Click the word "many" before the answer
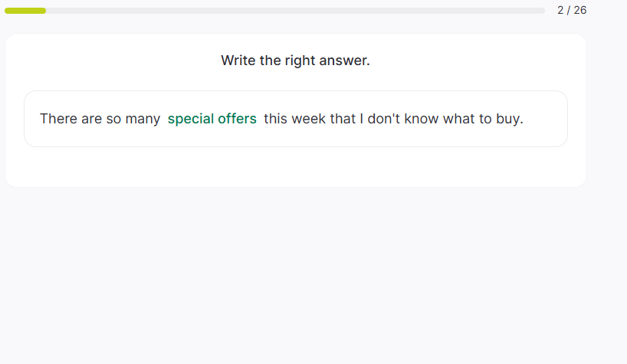The width and height of the screenshot is (627, 364). (143, 119)
